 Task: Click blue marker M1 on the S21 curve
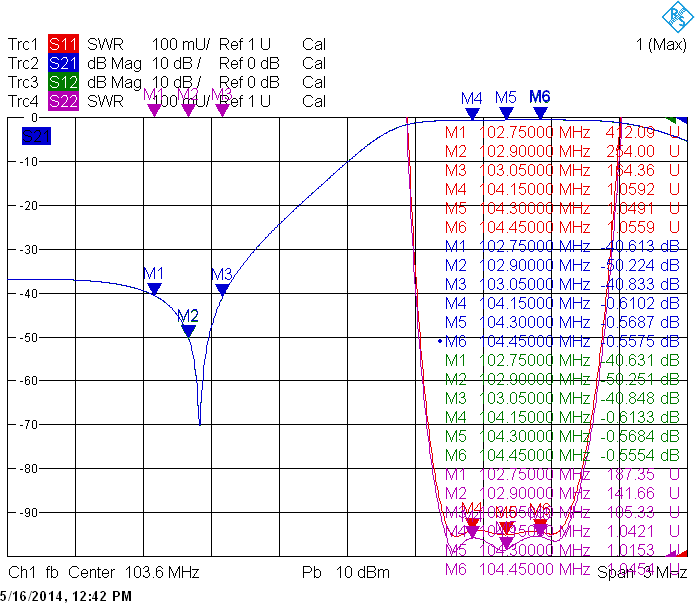154,281
